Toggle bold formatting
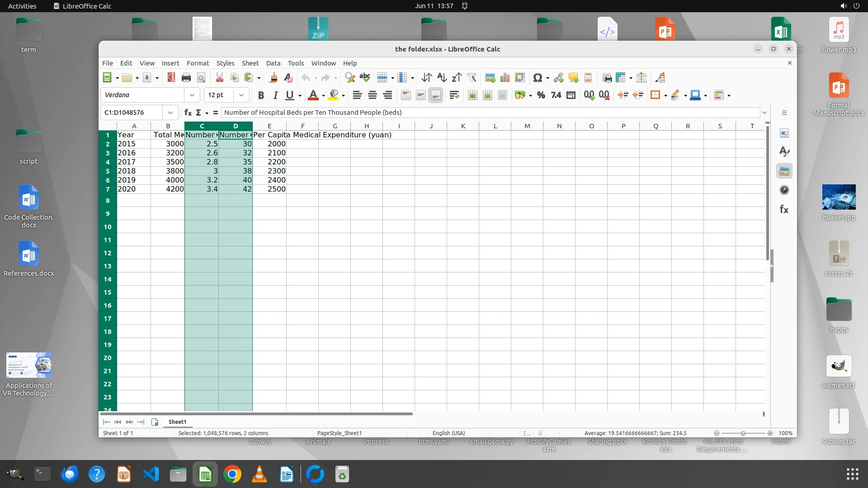This screenshot has height=488, width=868. (260, 95)
